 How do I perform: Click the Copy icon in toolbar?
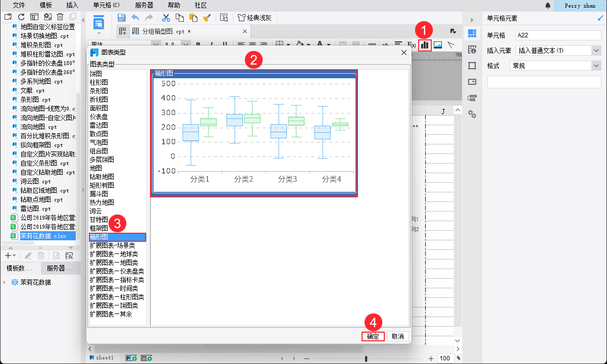coord(179,18)
